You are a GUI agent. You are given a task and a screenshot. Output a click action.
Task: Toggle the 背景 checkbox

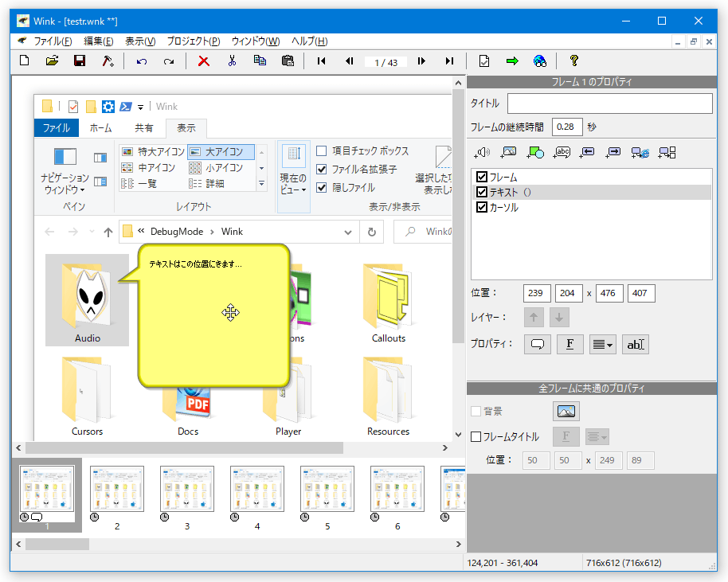476,411
